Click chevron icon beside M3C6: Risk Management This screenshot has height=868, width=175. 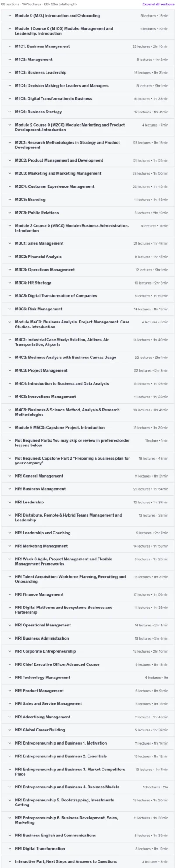9,309
